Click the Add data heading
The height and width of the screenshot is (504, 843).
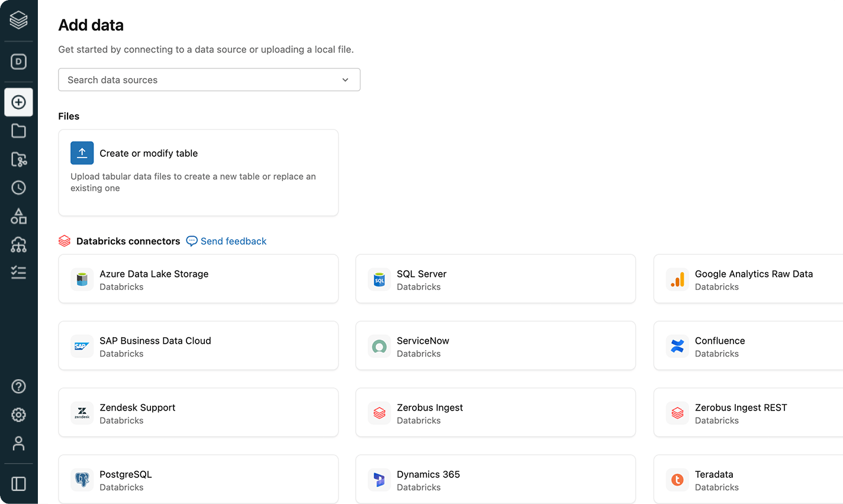pos(91,25)
